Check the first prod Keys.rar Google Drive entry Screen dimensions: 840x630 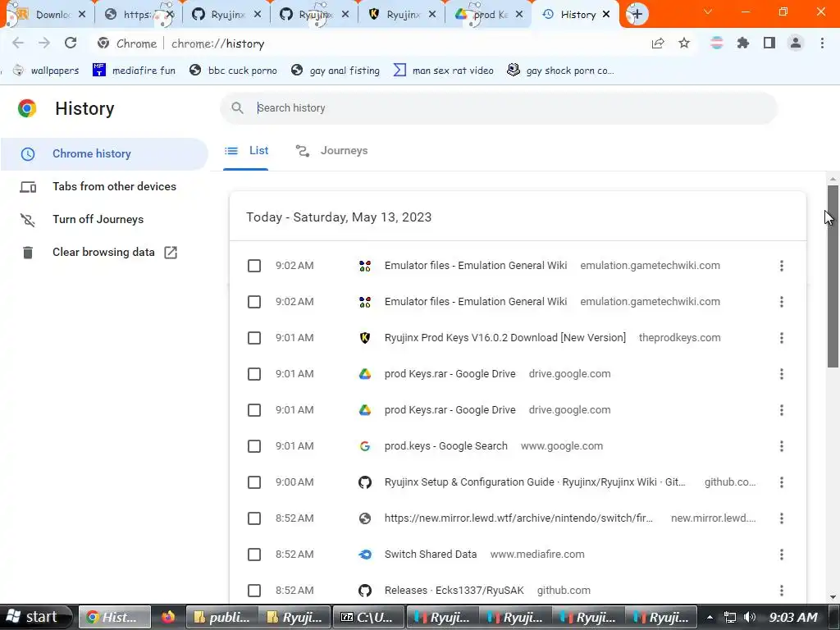pos(254,374)
